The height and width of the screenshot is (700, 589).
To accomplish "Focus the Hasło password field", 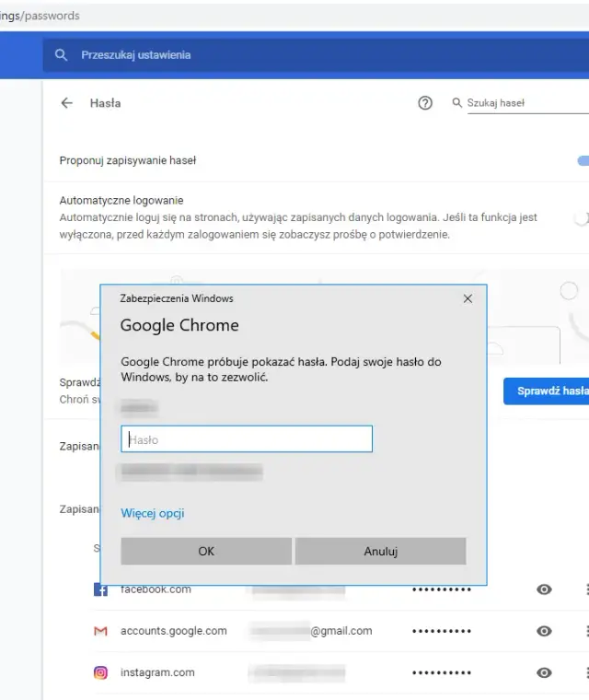I will pos(247,438).
